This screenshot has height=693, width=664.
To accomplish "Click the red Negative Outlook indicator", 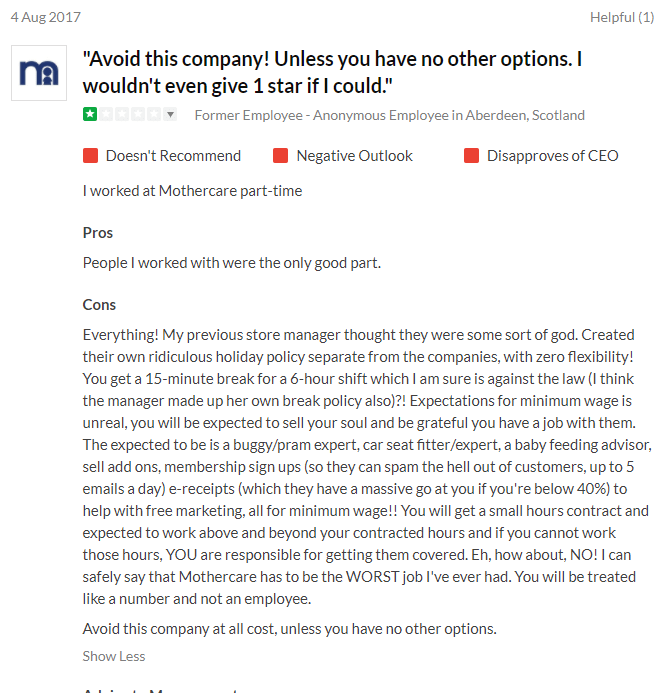I will [281, 156].
